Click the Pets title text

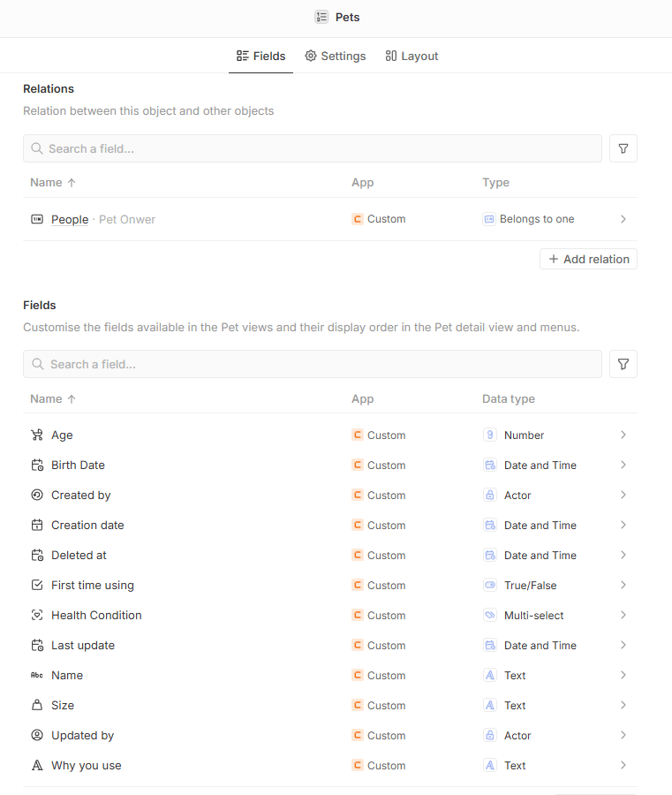point(348,18)
